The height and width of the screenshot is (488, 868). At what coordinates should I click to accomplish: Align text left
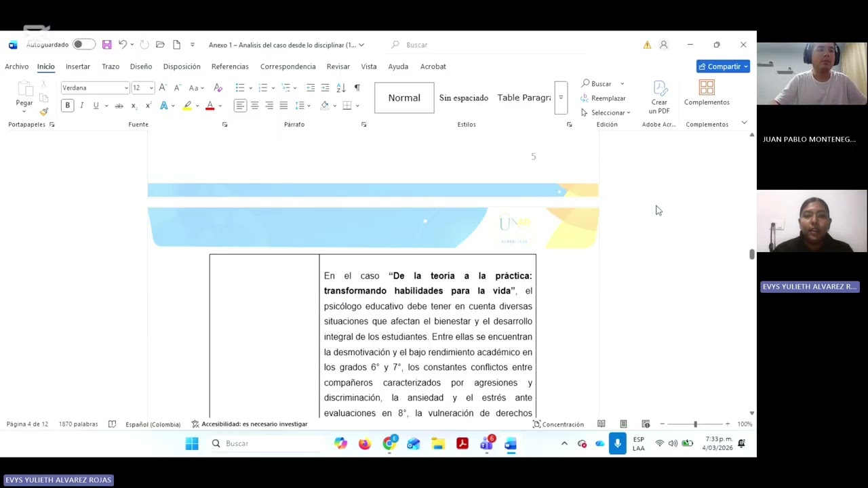[x=240, y=106]
